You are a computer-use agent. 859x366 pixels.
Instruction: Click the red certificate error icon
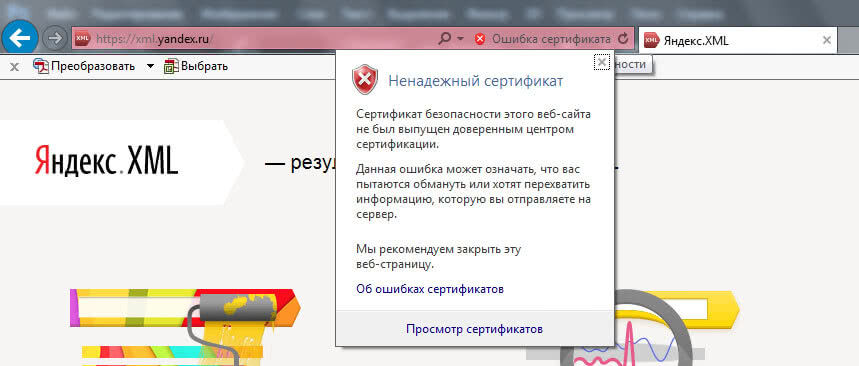point(480,39)
